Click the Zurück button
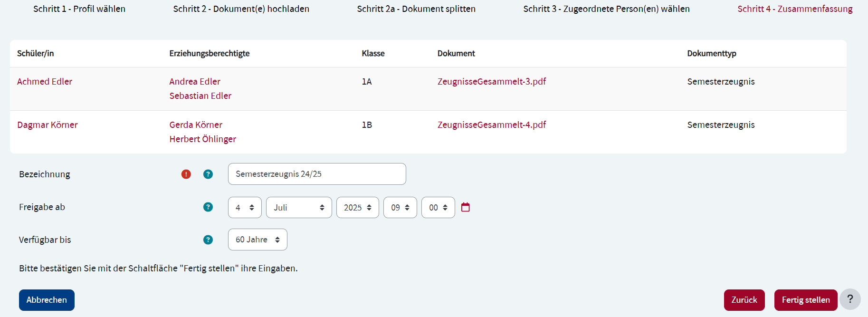The width and height of the screenshot is (868, 317). pos(744,300)
